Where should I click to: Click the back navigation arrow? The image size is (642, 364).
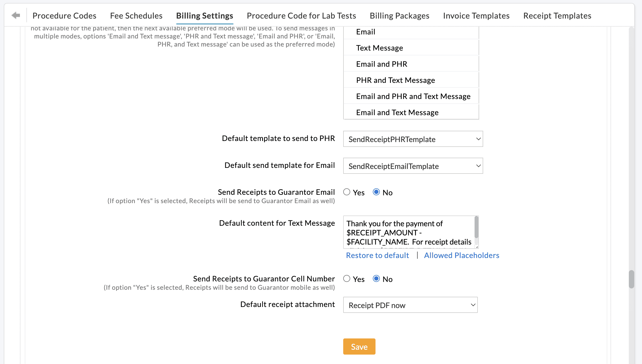pos(15,15)
